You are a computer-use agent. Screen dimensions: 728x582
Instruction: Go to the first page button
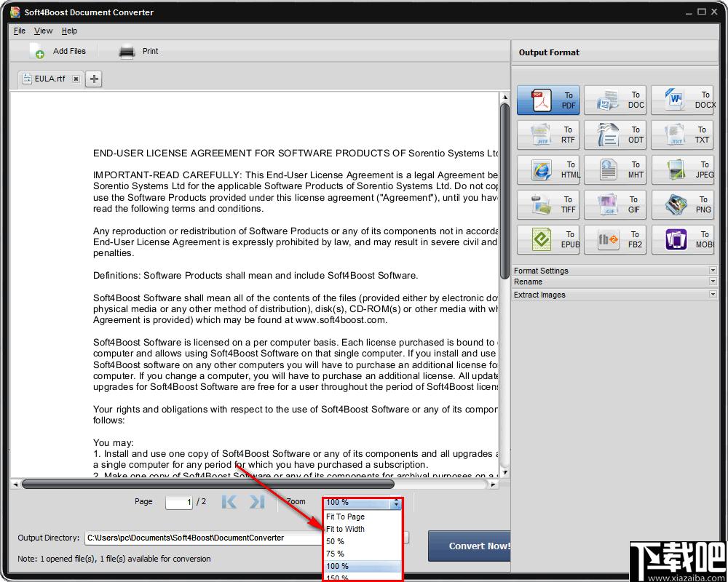[x=229, y=502]
